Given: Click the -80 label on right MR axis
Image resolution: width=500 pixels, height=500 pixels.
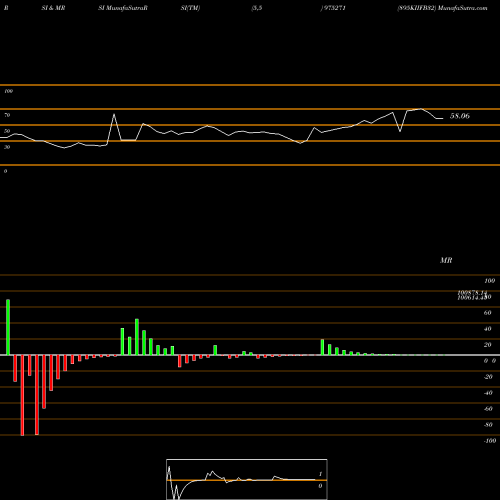Looking at the screenshot, I should coord(488,425).
